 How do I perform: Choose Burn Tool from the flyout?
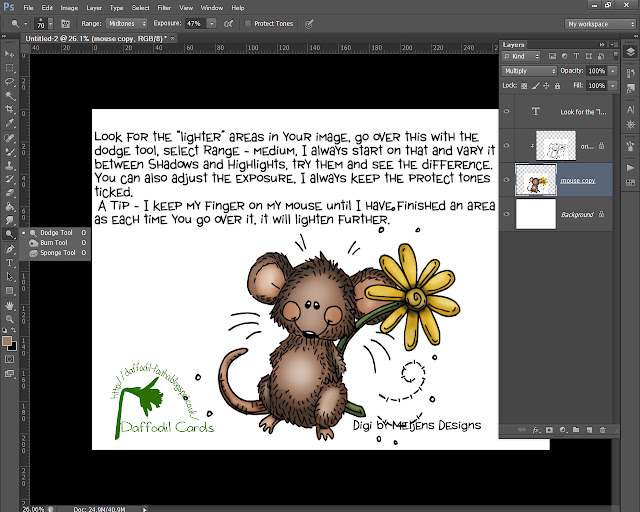54,243
